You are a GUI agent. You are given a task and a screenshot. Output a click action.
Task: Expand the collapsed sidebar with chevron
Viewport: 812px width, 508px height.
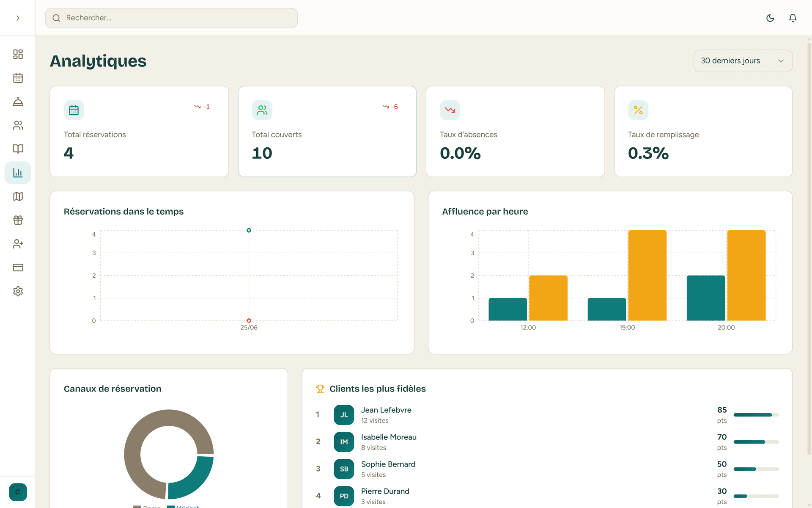coord(18,18)
